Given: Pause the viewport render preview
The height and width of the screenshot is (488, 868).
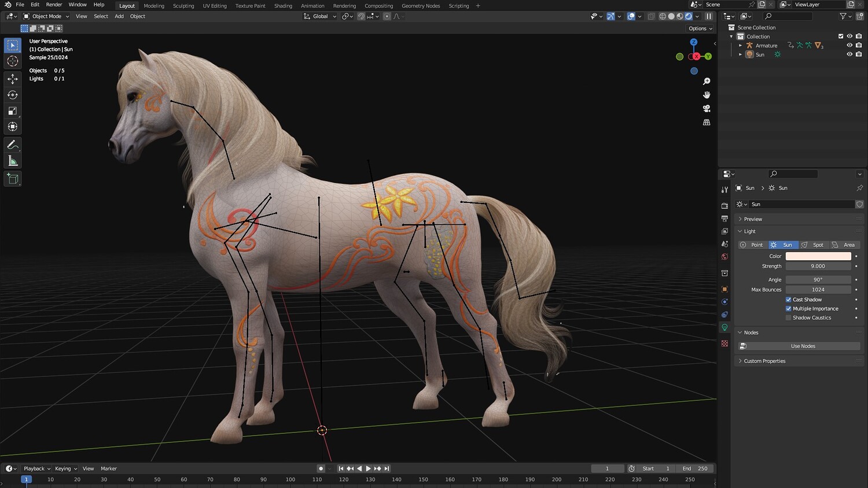Looking at the screenshot, I should [709, 16].
